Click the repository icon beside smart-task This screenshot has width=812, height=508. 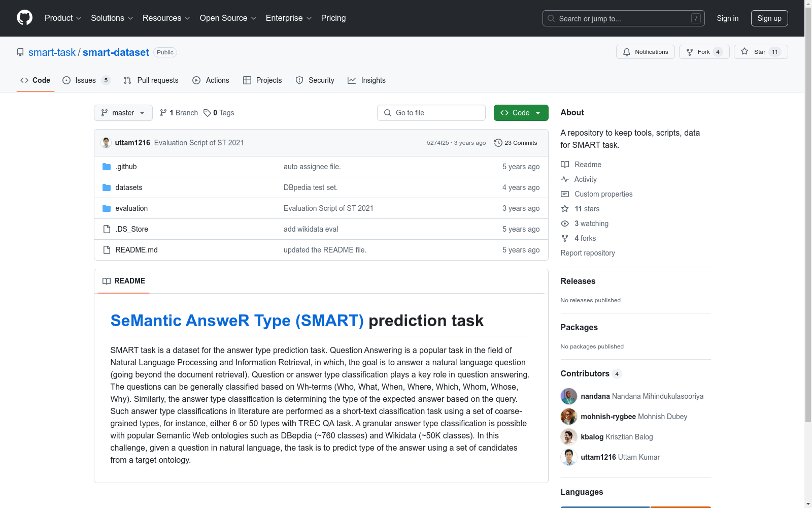point(20,52)
